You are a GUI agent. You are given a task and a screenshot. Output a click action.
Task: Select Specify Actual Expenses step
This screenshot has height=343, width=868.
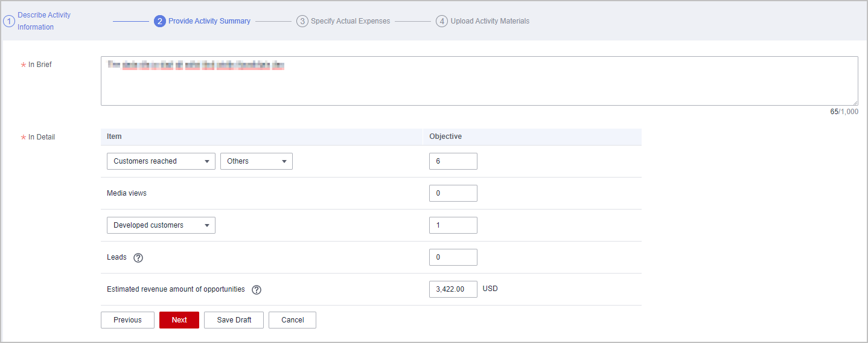click(350, 21)
